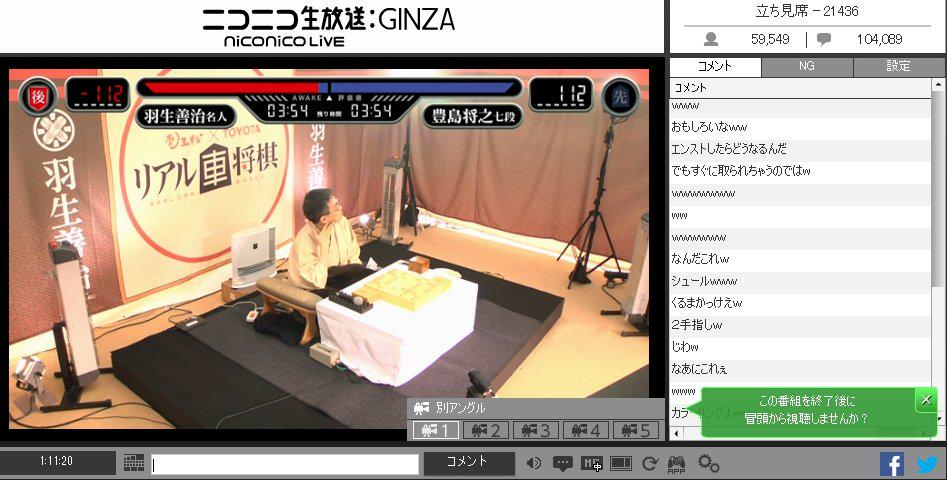The image size is (947, 480).
Task: Click the 別アングル panel label
Action: (x=461, y=409)
